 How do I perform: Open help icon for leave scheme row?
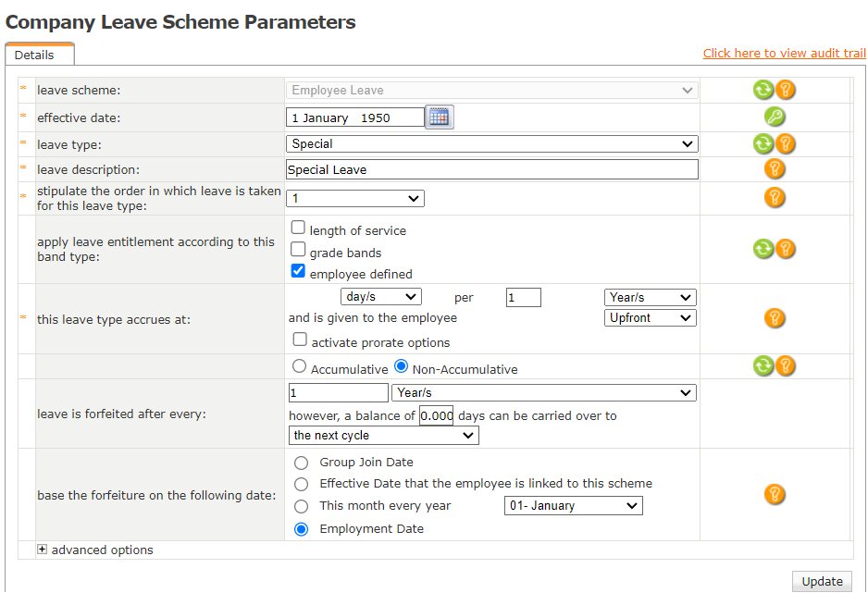[x=786, y=90]
